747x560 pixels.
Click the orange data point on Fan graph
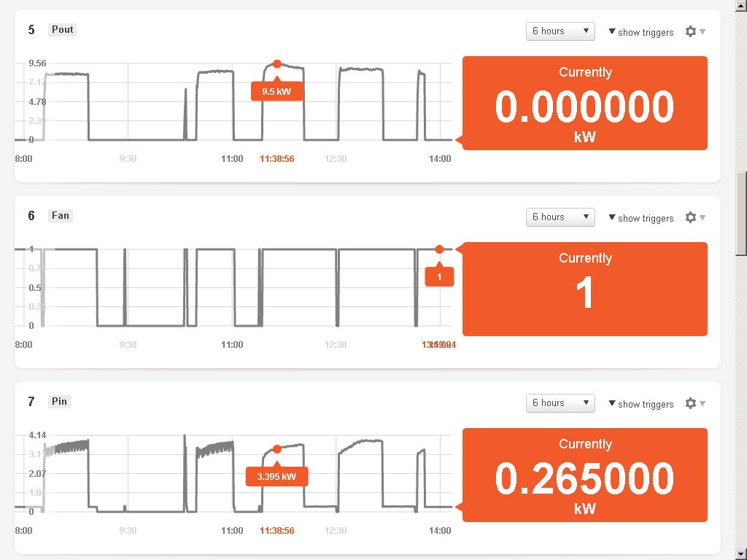coord(439,249)
